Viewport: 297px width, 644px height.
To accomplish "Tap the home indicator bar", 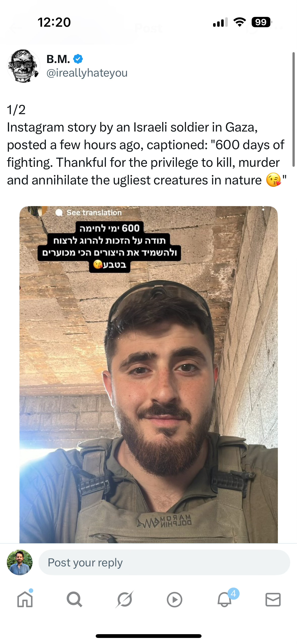I will tap(149, 636).
